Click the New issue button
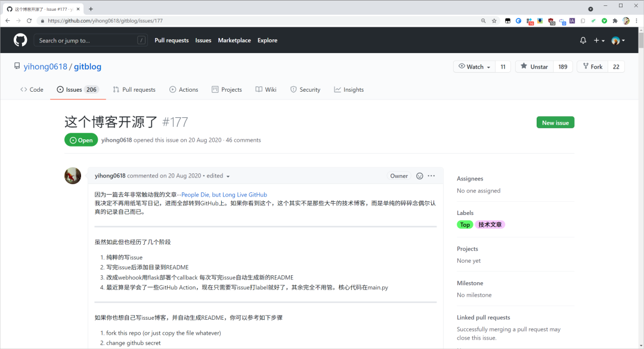 [555, 122]
